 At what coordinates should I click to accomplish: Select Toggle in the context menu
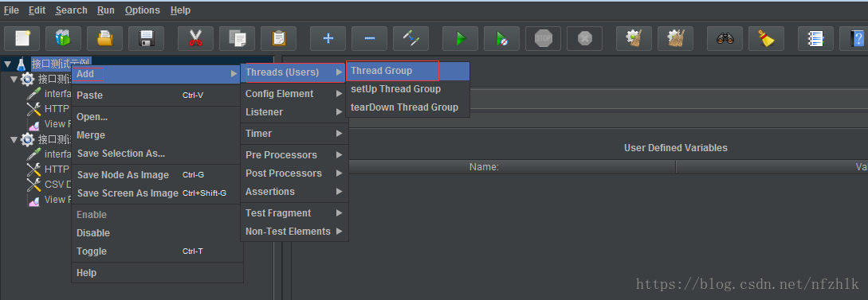click(x=156, y=251)
